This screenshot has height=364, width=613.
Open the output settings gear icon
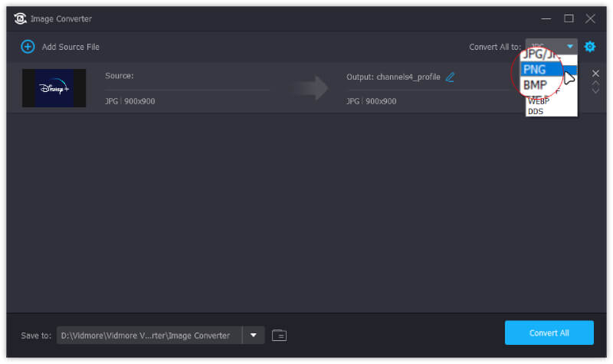click(589, 47)
